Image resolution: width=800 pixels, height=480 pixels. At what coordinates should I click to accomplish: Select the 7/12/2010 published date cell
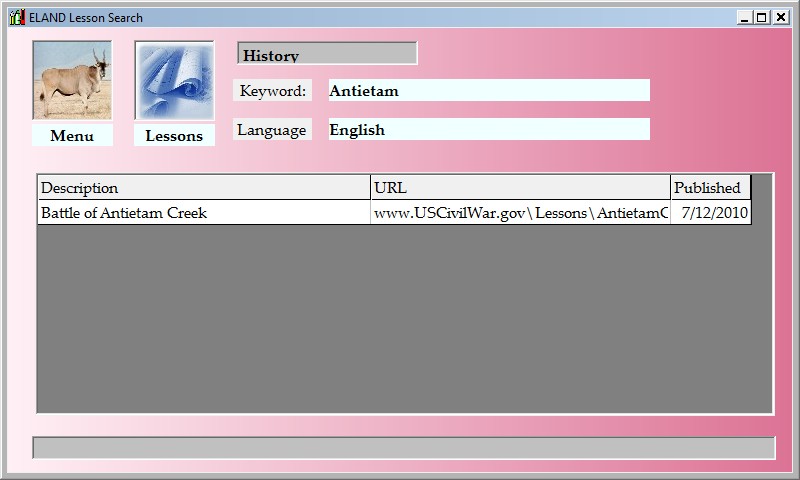[710, 212]
